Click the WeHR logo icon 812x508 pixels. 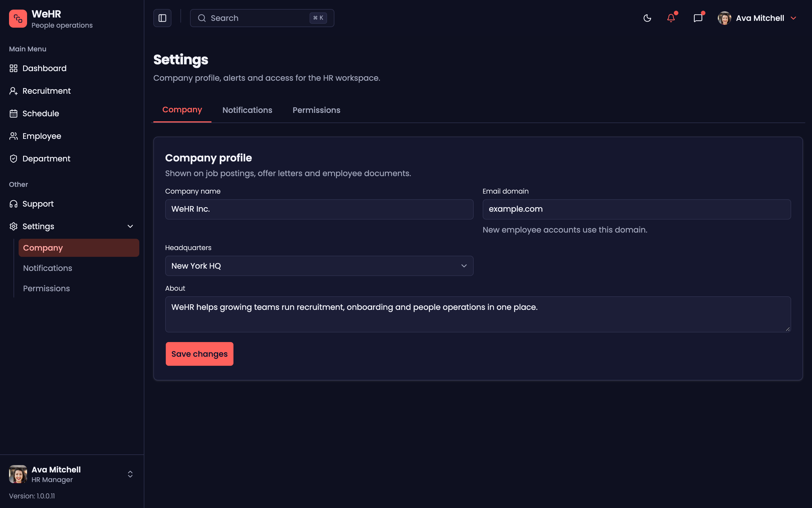tap(18, 18)
